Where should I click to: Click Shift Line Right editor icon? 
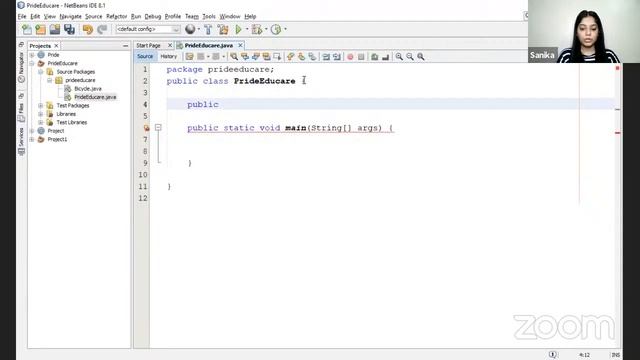click(x=337, y=57)
